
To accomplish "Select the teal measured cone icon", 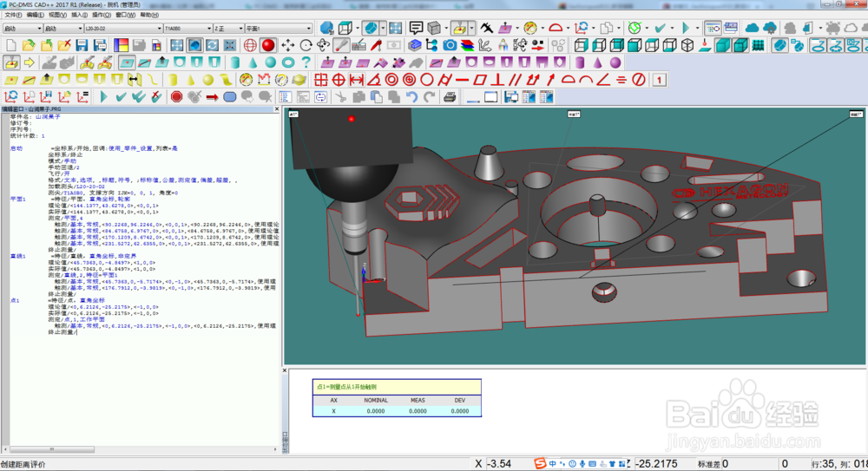I will tap(253, 62).
